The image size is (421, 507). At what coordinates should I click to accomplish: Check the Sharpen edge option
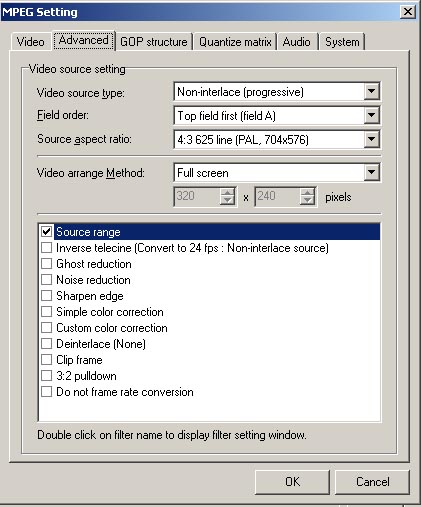(46, 296)
